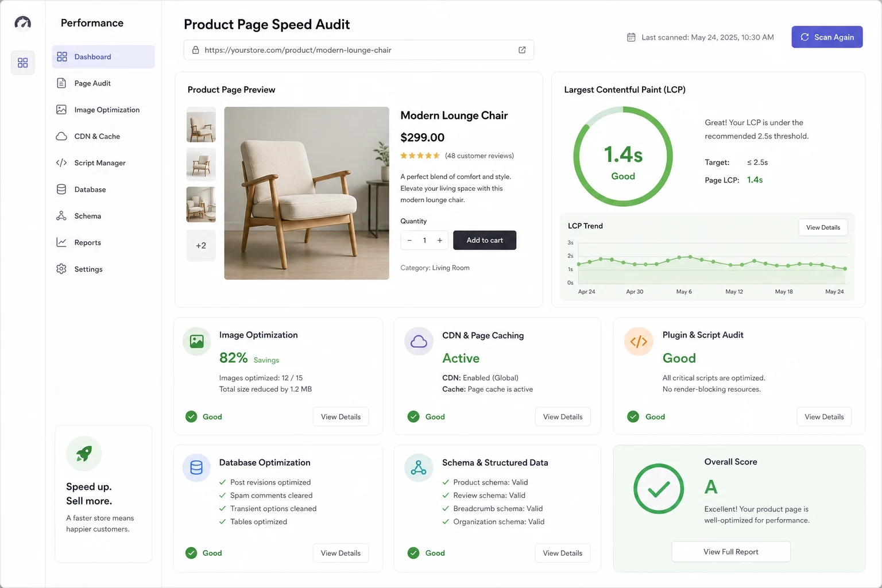Click the Scan Again button
Image resolution: width=882 pixels, height=588 pixels.
[827, 37]
